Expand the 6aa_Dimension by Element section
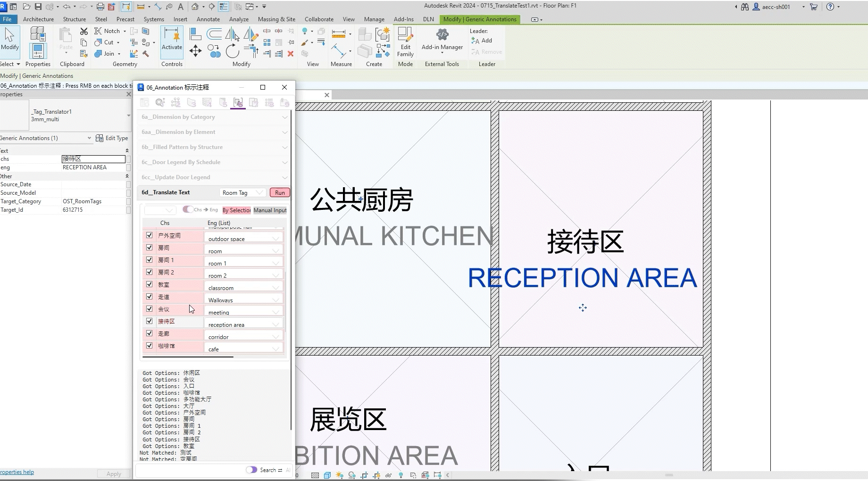This screenshot has height=481, width=868. [213, 132]
